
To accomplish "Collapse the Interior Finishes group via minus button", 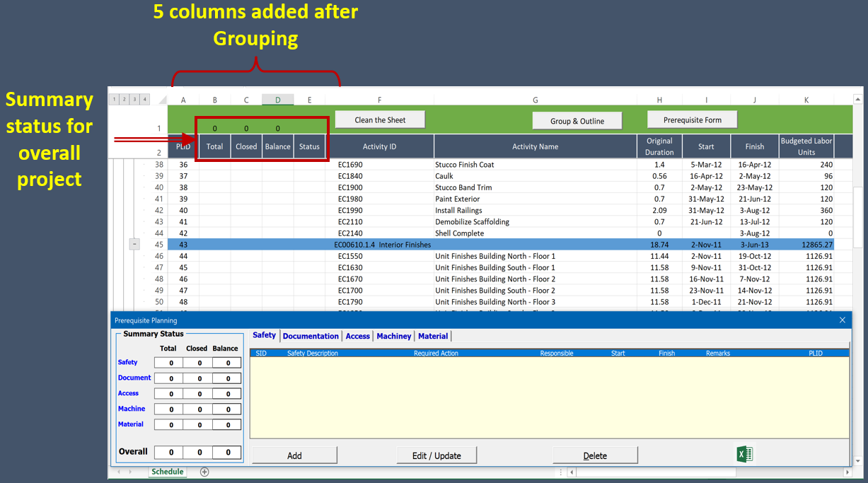I will (134, 244).
